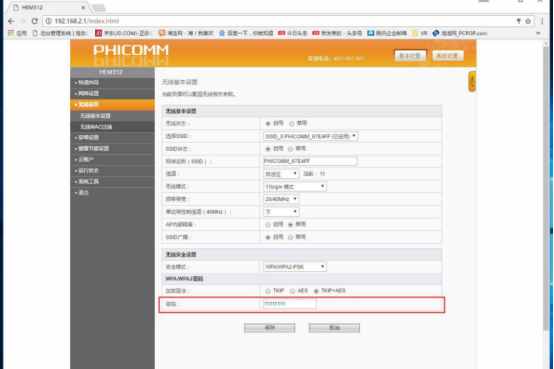Close the HGM312 browser tab

83,7
